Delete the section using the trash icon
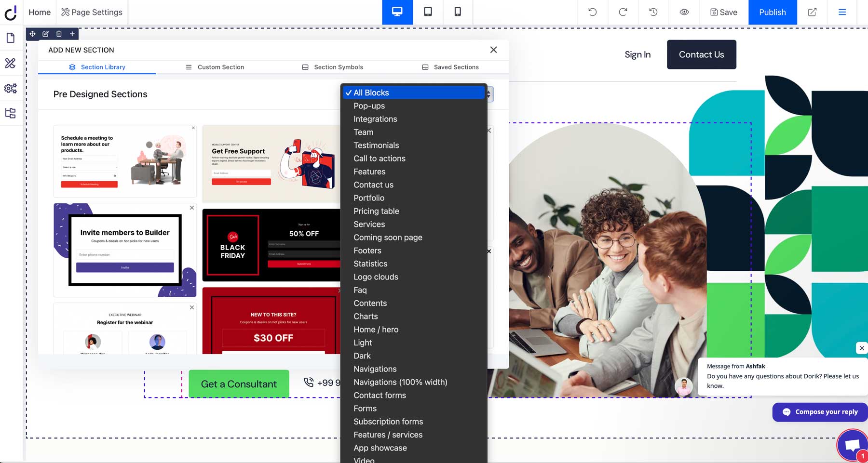Screen dimensions: 868x463 [x=58, y=34]
